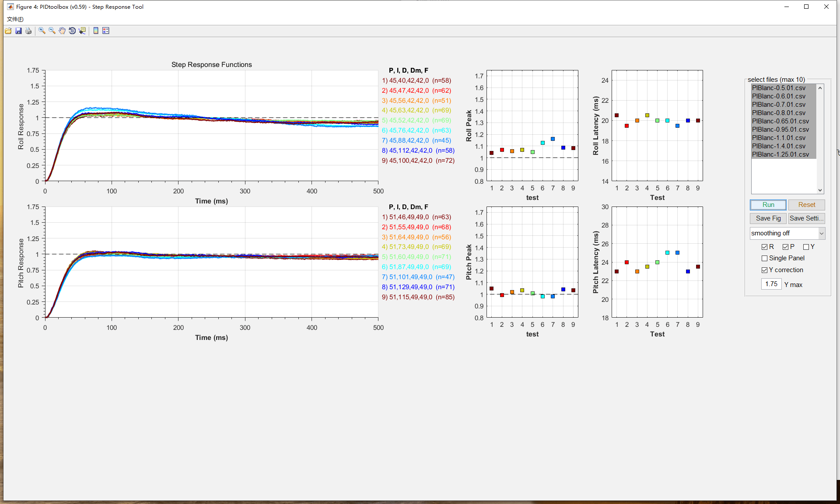Click pitch legend entry 5) 51,60,49,49,0
Screen dimensions: 840x504
[416, 257]
